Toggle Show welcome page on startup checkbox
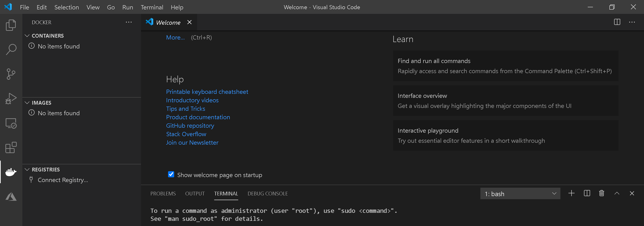644x226 pixels. (171, 174)
